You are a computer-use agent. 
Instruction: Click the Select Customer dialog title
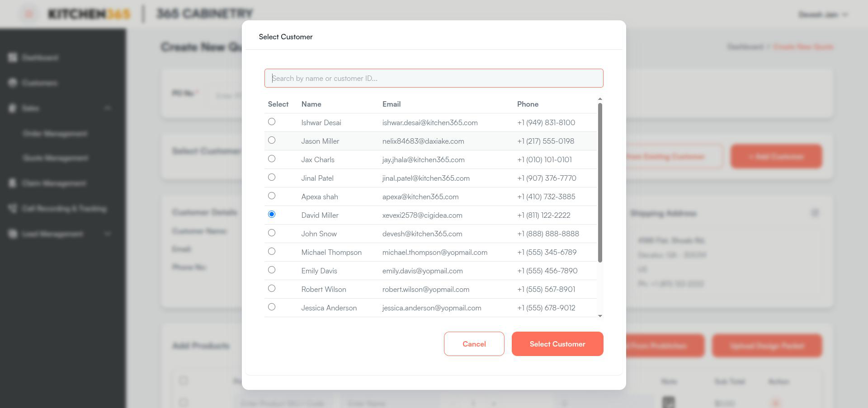tap(286, 37)
